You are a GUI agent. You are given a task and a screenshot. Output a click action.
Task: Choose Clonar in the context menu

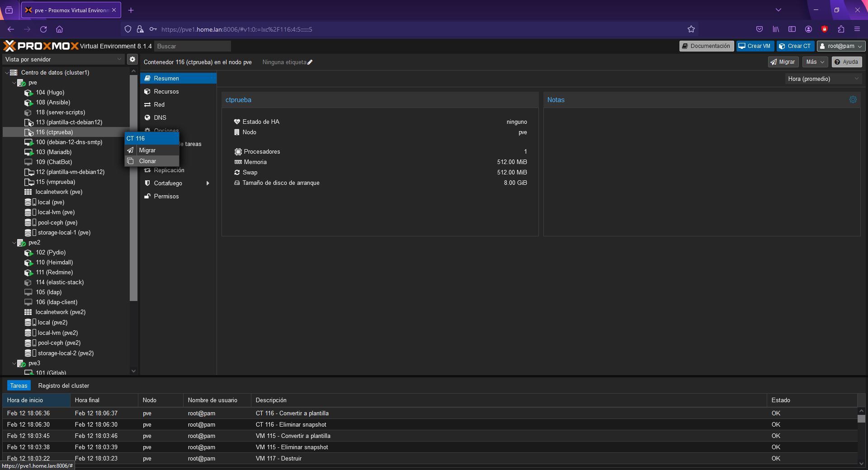tap(152, 161)
